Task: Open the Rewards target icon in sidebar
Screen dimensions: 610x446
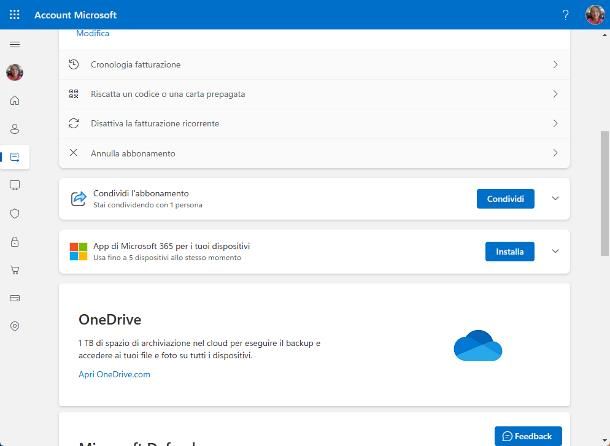Action: click(15, 326)
